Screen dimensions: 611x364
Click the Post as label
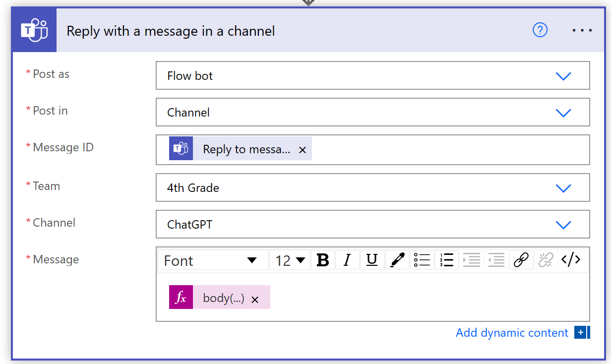point(51,74)
